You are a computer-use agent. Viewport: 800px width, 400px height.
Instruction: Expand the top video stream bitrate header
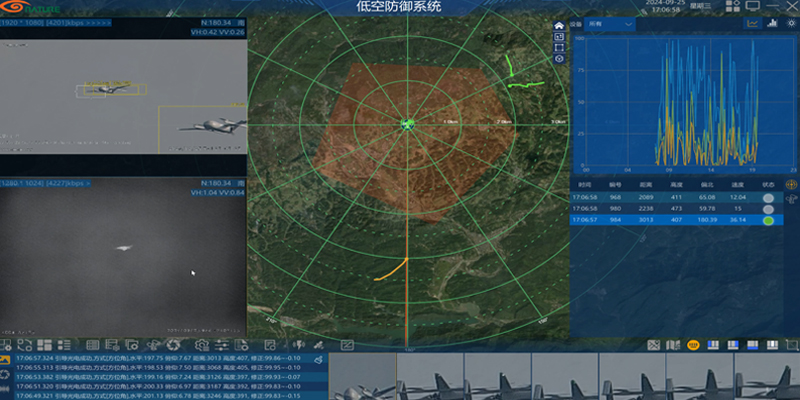coord(56,19)
